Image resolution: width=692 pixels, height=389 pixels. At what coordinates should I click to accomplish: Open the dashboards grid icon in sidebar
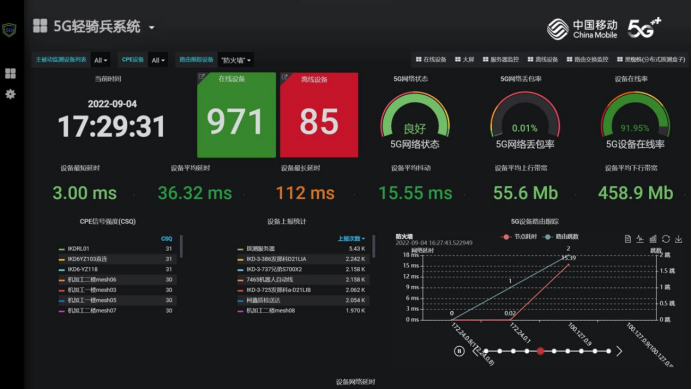10,73
